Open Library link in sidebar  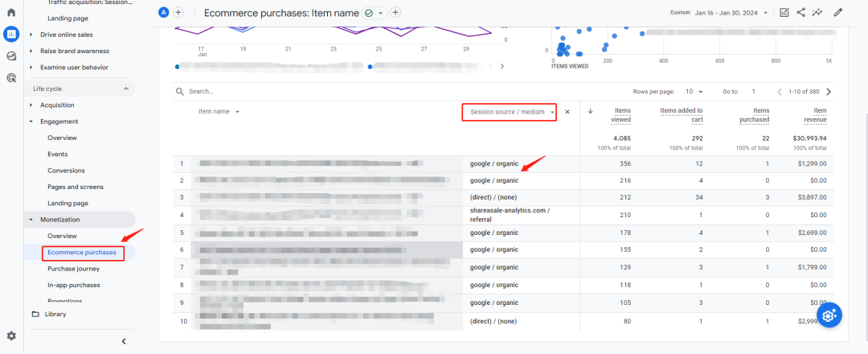[55, 314]
